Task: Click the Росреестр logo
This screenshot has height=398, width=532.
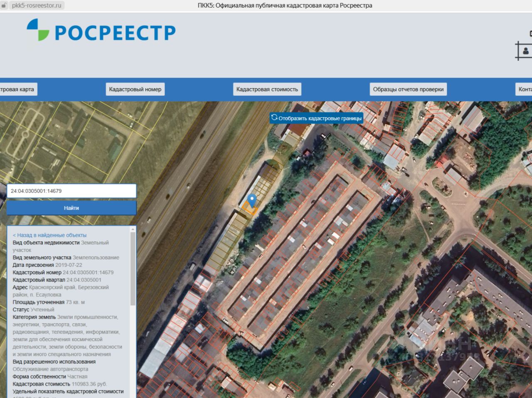Action: click(x=101, y=31)
